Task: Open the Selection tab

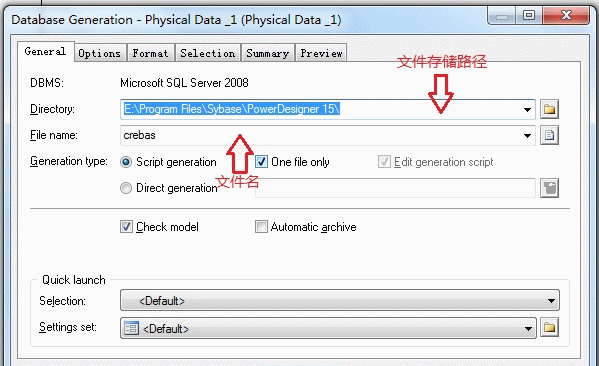Action: [208, 53]
